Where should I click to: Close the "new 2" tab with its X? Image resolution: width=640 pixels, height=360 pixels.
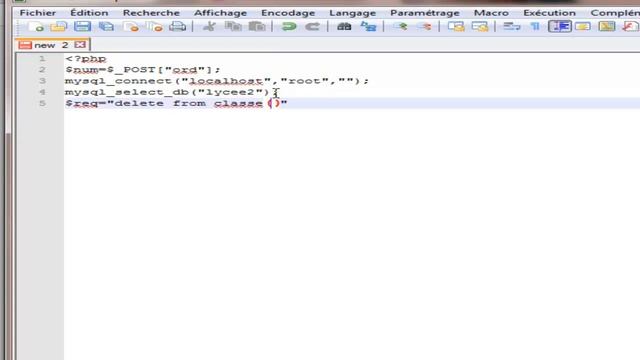[x=80, y=44]
